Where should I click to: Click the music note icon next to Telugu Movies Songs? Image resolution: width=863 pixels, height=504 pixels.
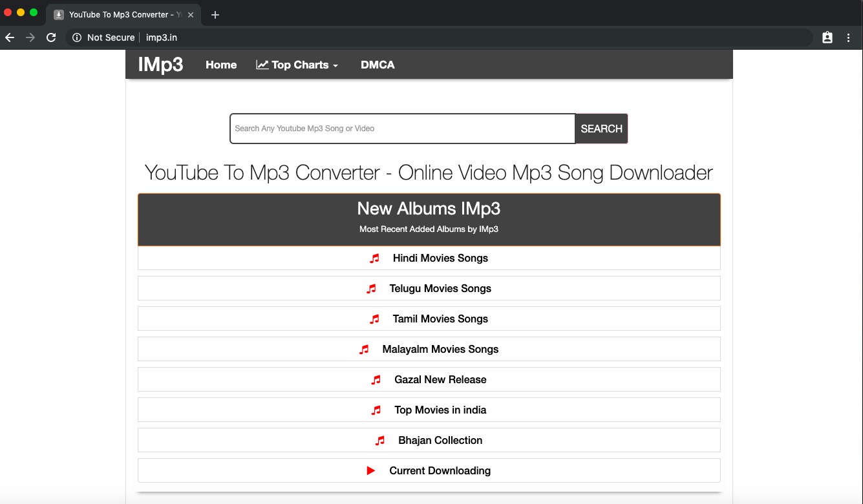click(x=372, y=288)
